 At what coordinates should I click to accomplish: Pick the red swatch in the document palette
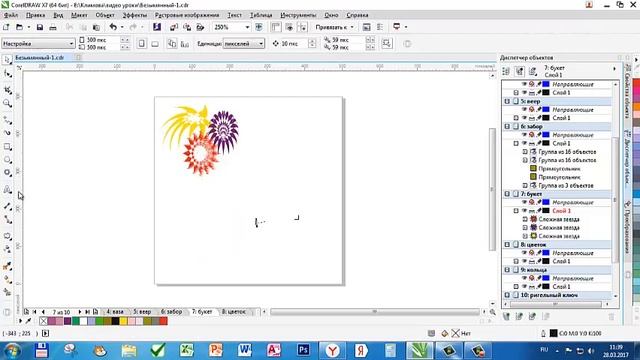coord(164,321)
